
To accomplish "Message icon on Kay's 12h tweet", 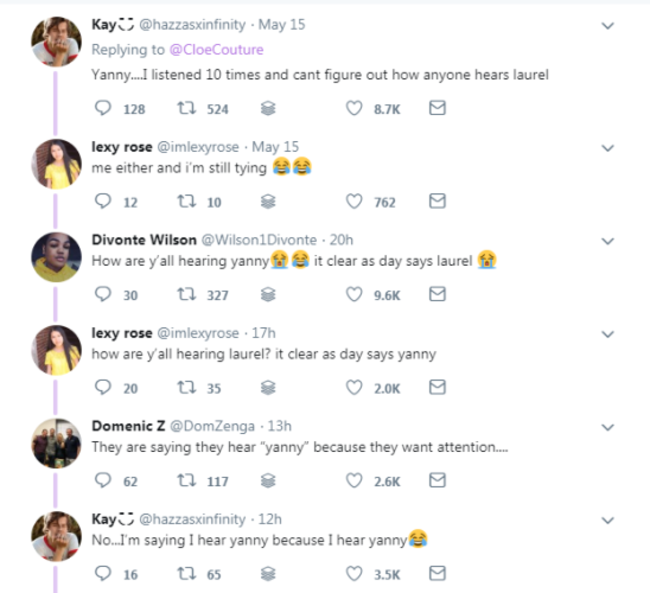I will click(437, 574).
